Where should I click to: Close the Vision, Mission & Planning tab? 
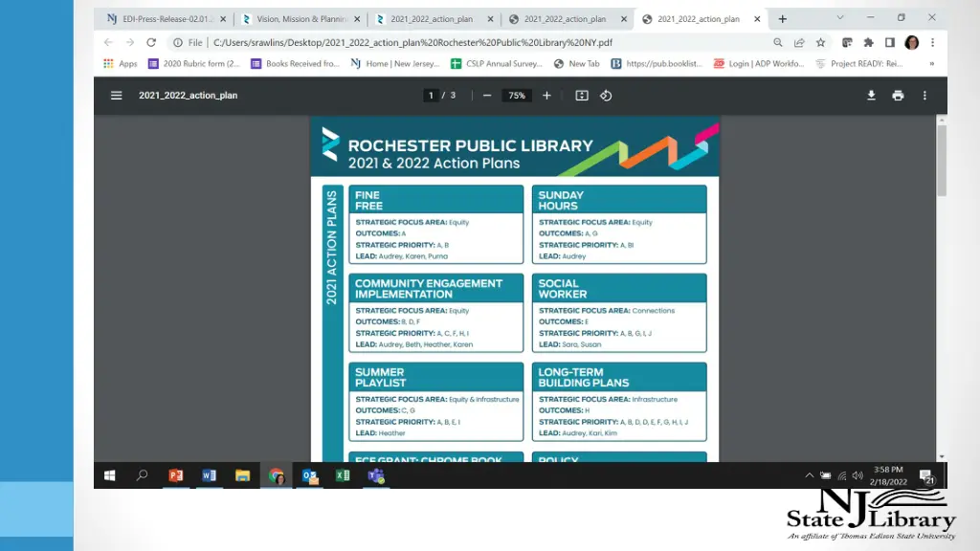tap(357, 19)
